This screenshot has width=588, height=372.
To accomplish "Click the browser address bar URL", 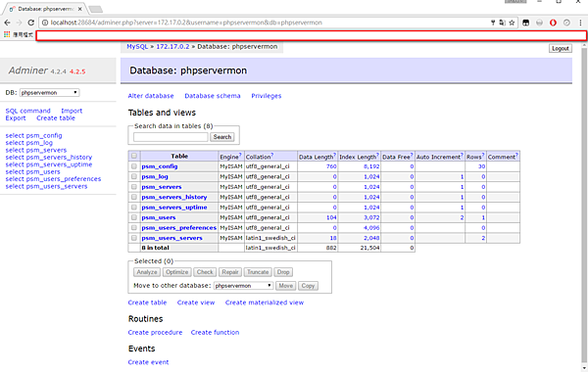I will point(186,23).
